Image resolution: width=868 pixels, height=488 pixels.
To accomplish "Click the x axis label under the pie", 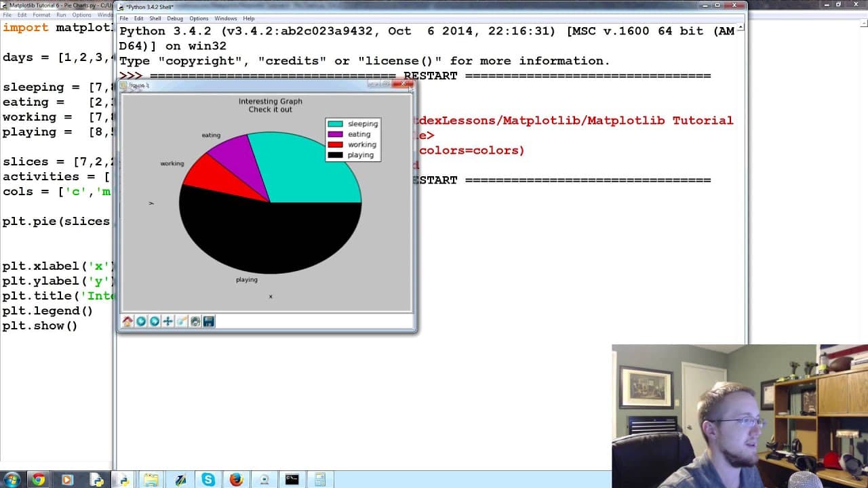I will [x=271, y=296].
